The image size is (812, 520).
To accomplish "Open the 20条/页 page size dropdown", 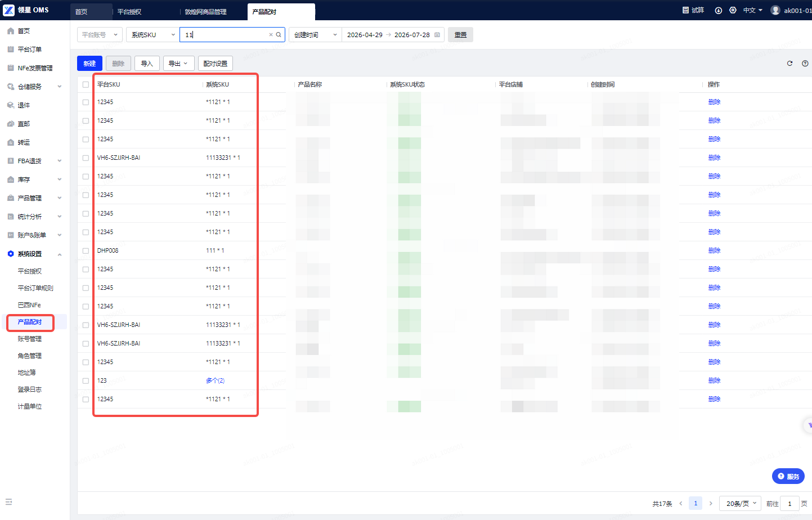I will [x=740, y=504].
